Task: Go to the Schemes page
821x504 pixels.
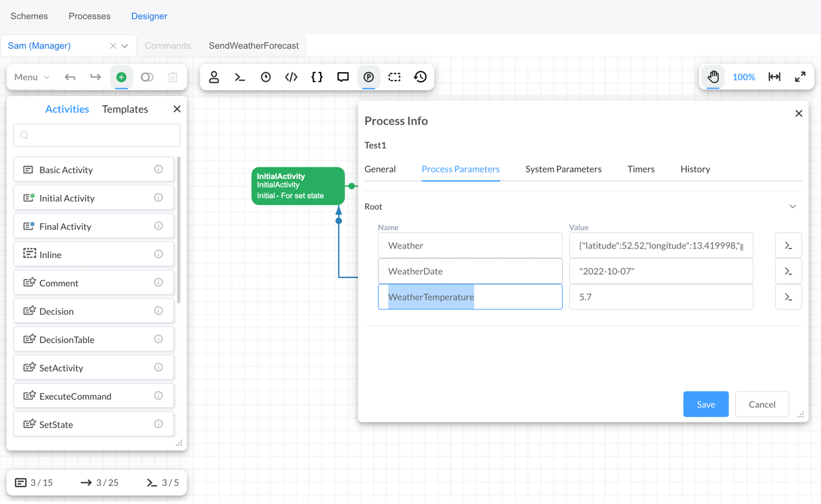Action: click(29, 16)
